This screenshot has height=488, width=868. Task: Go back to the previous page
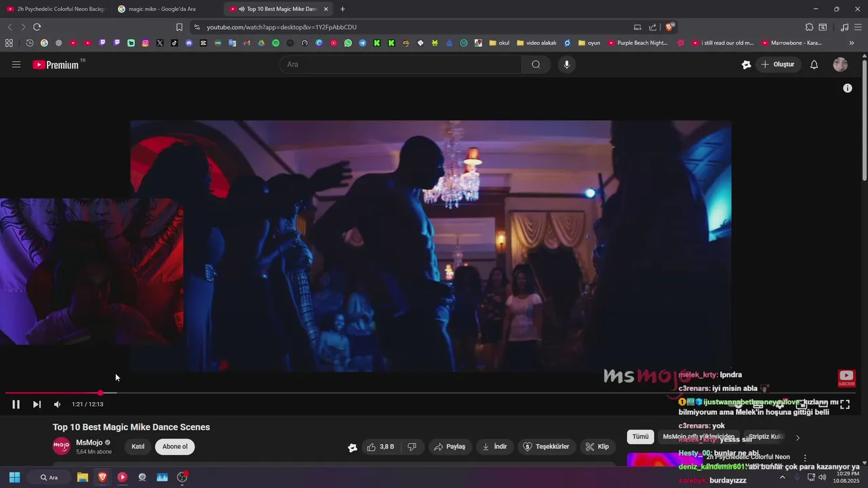pyautogui.click(x=9, y=27)
